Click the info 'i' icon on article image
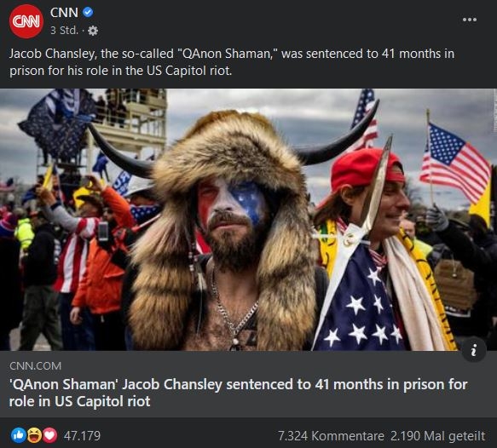 click(473, 350)
